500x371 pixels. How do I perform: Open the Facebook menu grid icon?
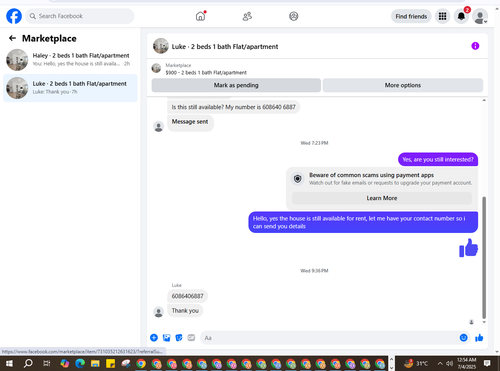(x=442, y=16)
